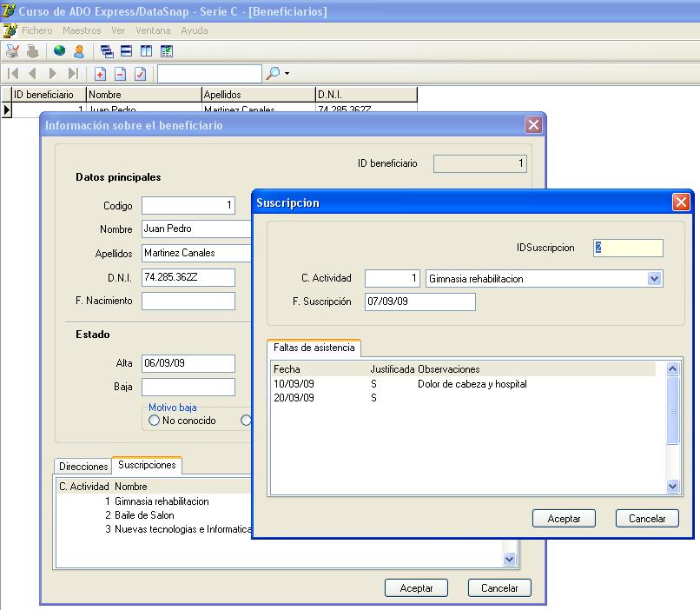Click the delete record minus icon
Screen dimensions: 700x610
coord(121,74)
